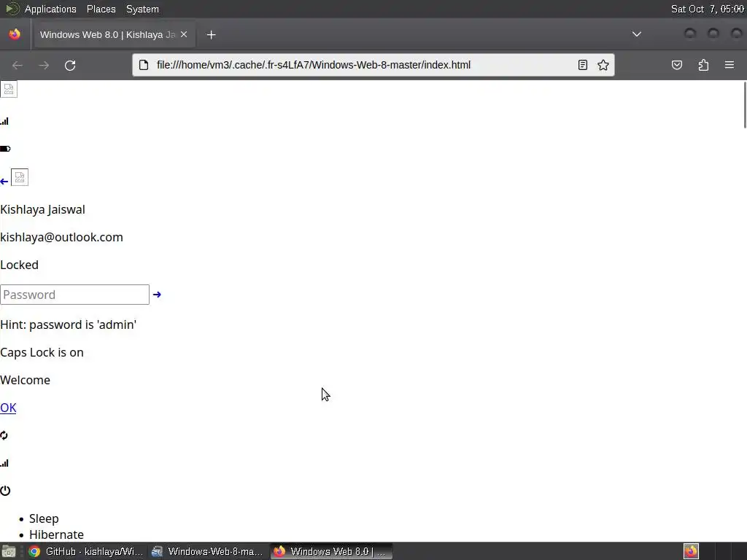Screen dimensions: 747x560
Task: Click the Firefox tray icon in bottom panel
Action: (x=691, y=551)
